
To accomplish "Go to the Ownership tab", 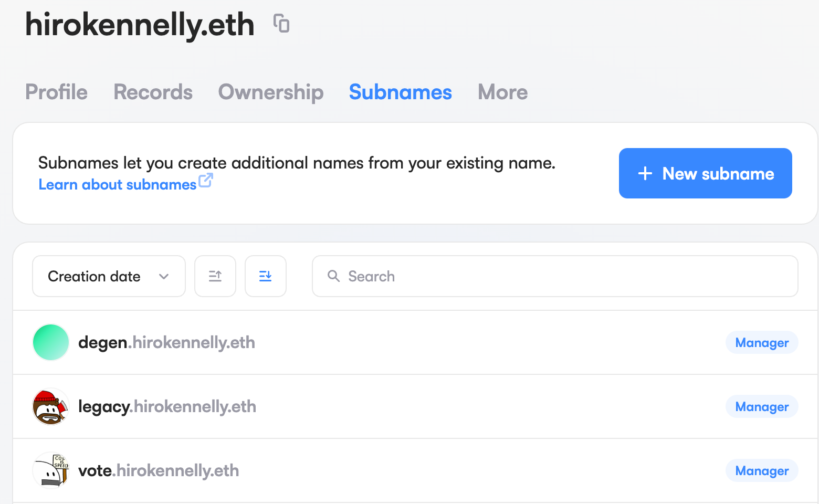I will click(x=271, y=92).
